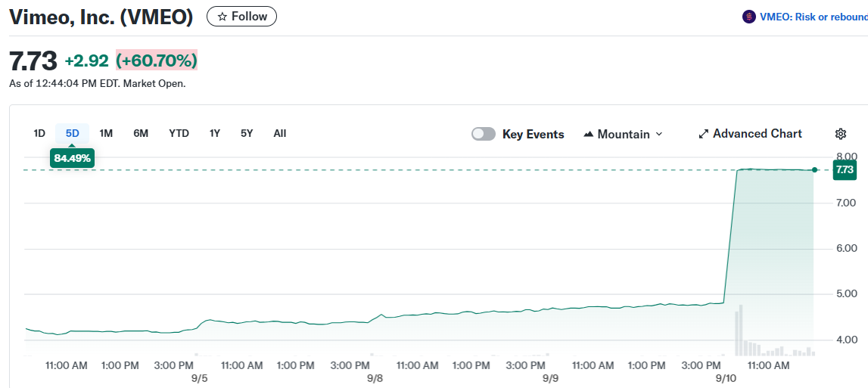
Task: Click the +60.70% percentage change value
Action: click(157, 61)
